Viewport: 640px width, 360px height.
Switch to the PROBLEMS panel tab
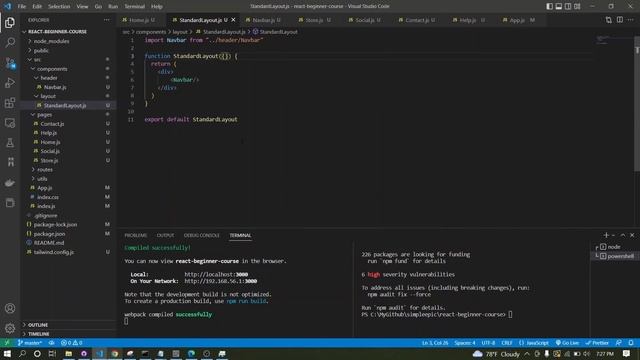[136, 236]
